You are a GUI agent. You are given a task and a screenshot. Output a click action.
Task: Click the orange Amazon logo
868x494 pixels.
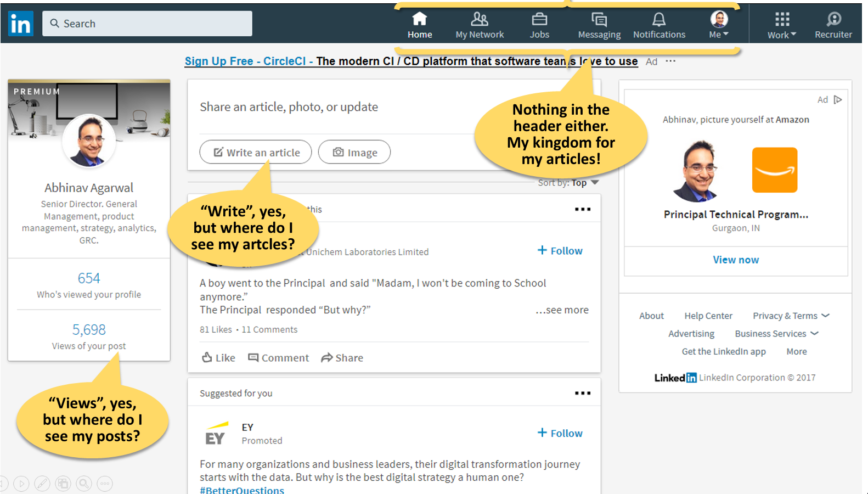pyautogui.click(x=774, y=170)
